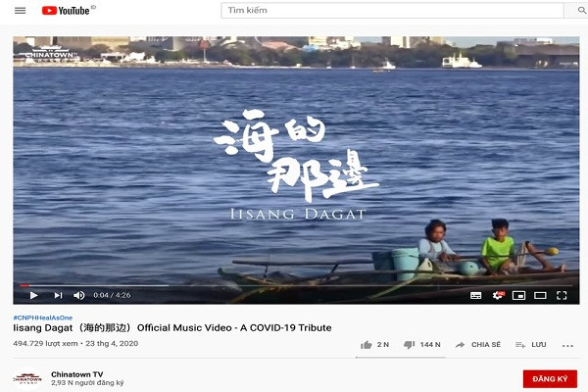Viewport: 588px width, 392px height.
Task: Focus the Tìm kiếm search field
Action: (392, 11)
